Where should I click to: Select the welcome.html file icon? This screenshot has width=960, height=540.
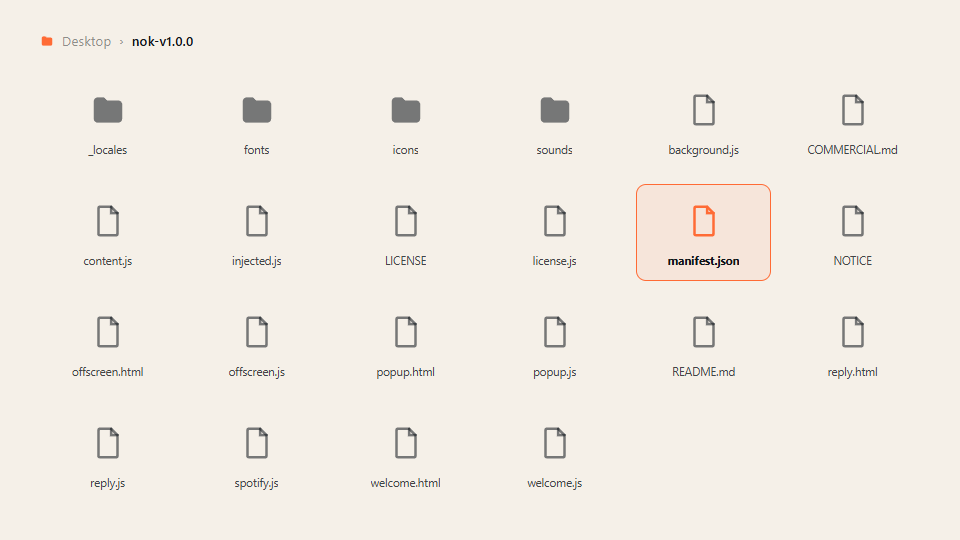click(406, 443)
